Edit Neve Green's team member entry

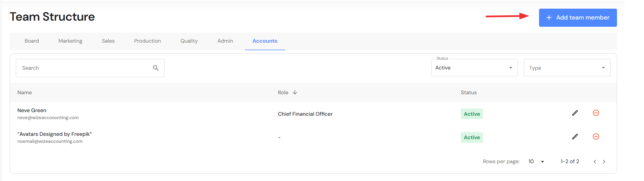(x=575, y=113)
